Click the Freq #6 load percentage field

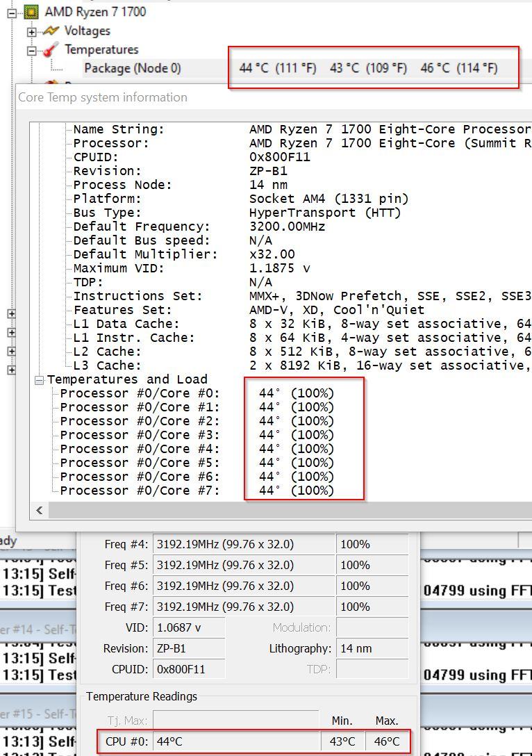(x=372, y=586)
